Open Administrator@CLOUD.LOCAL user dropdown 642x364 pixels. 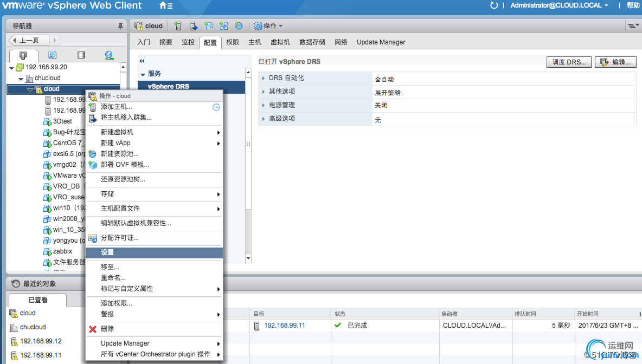[x=559, y=5]
